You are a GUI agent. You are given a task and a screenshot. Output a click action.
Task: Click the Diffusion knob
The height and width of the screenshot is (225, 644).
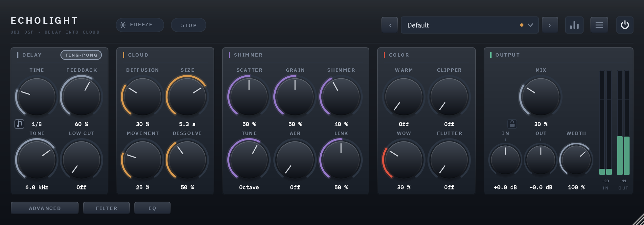(x=143, y=97)
